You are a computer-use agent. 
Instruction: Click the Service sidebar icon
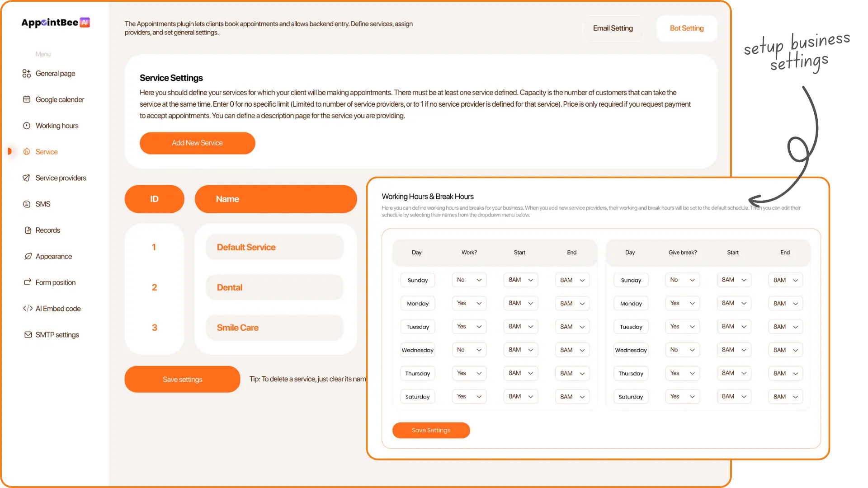(x=27, y=152)
